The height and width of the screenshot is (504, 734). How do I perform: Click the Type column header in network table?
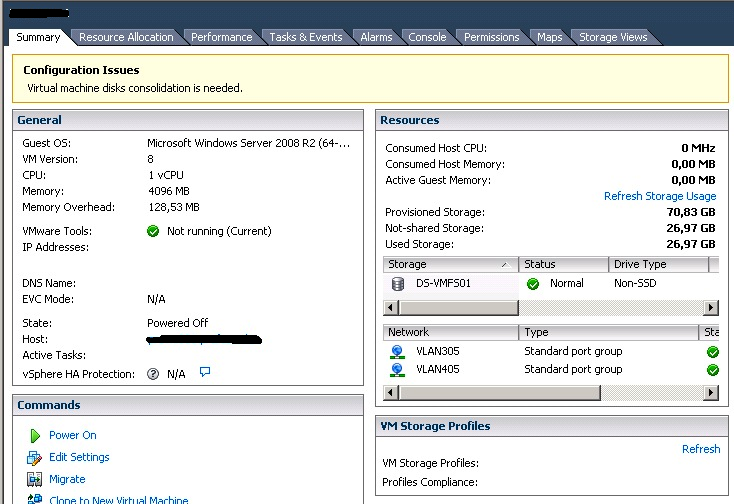coord(609,332)
